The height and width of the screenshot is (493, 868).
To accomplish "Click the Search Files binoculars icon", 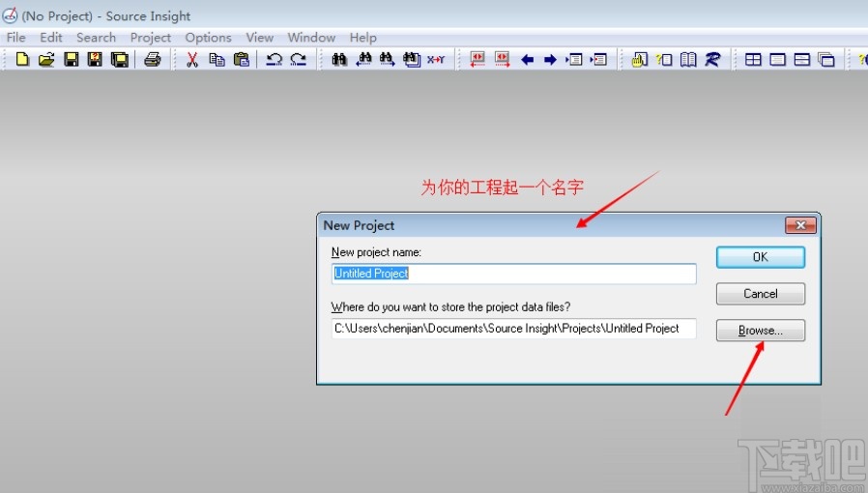I will 412,59.
